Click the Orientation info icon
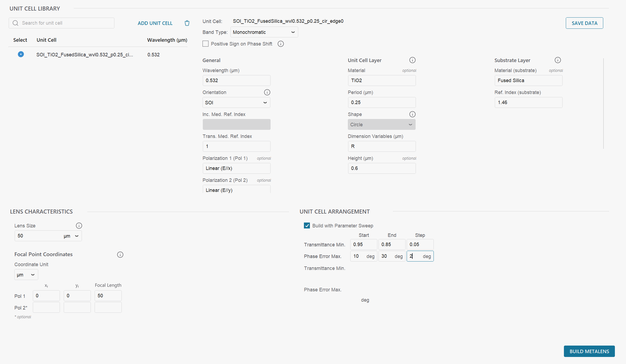Image resolution: width=626 pixels, height=364 pixels. coord(267,92)
